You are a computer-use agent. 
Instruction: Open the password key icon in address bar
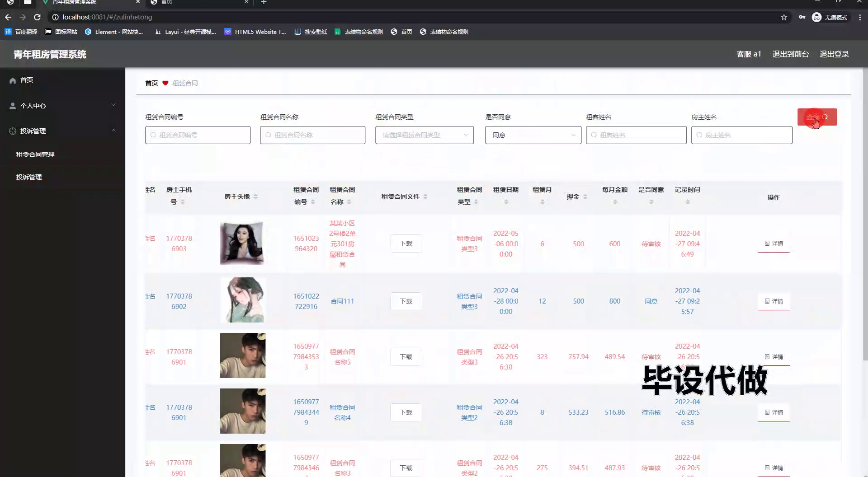pos(802,17)
